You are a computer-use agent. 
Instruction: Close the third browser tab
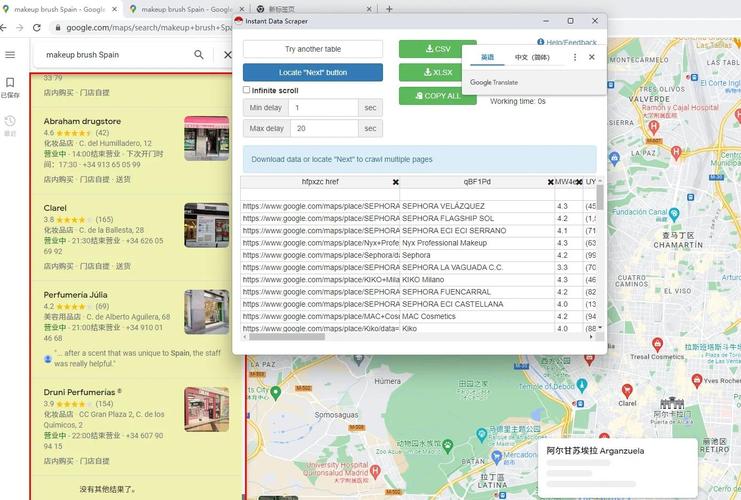click(x=369, y=9)
